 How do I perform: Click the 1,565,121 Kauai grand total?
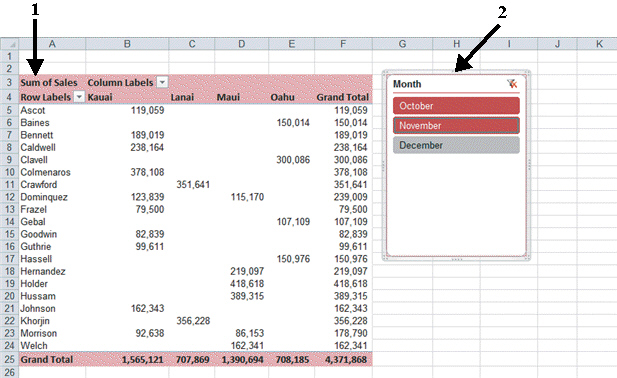click(x=142, y=359)
